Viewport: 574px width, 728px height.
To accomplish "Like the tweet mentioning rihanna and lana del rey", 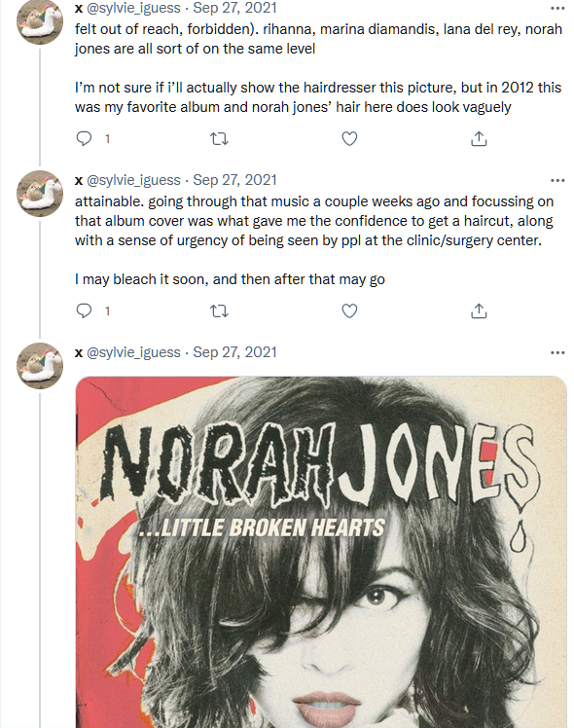I will click(349, 139).
